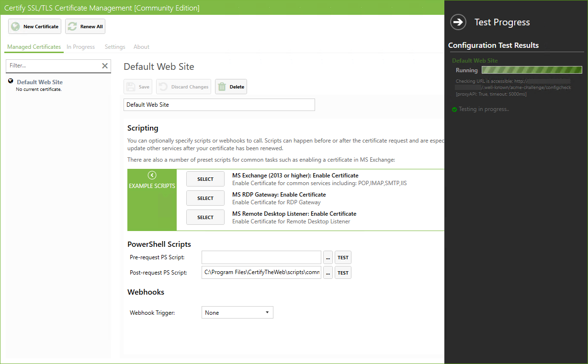Click the Pre-request PS Script path field
This screenshot has height=364, width=588.
click(x=261, y=257)
